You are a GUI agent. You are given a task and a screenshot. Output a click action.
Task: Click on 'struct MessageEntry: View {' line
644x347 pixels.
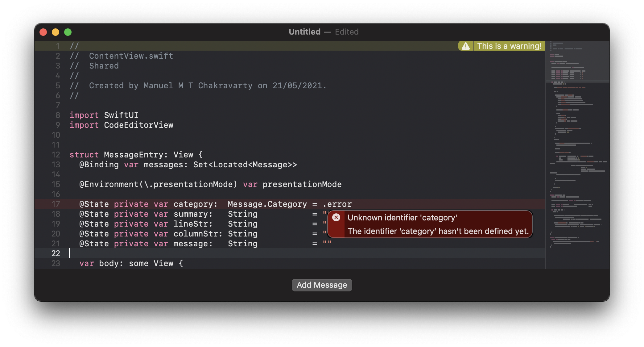[x=136, y=155]
